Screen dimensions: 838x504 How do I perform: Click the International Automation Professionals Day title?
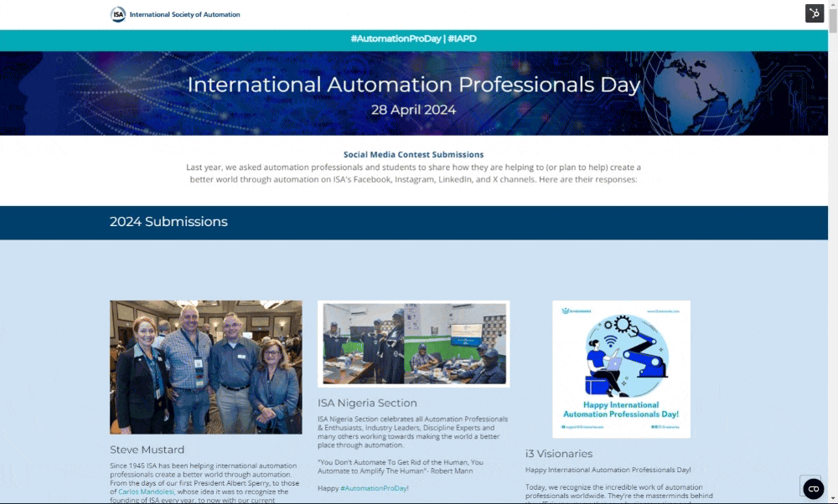414,85
